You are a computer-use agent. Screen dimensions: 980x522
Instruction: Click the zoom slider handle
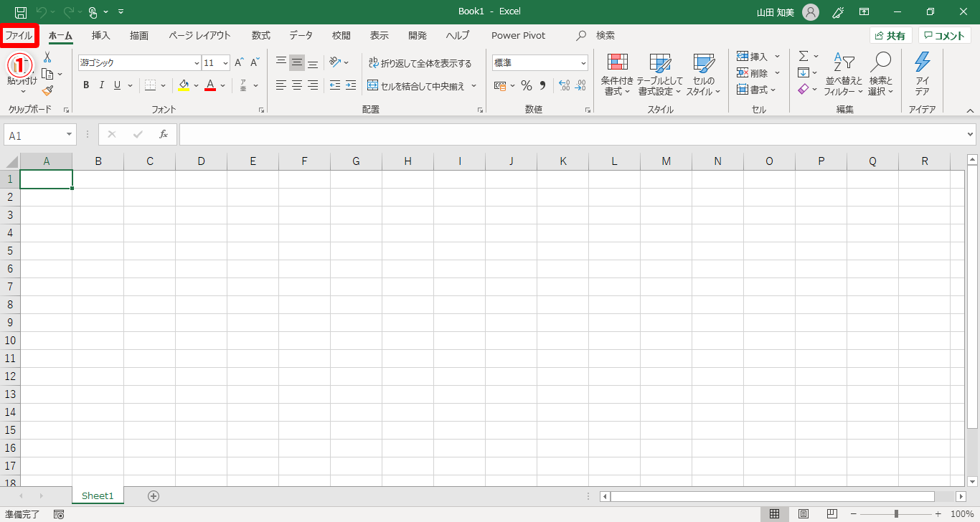[x=896, y=514]
